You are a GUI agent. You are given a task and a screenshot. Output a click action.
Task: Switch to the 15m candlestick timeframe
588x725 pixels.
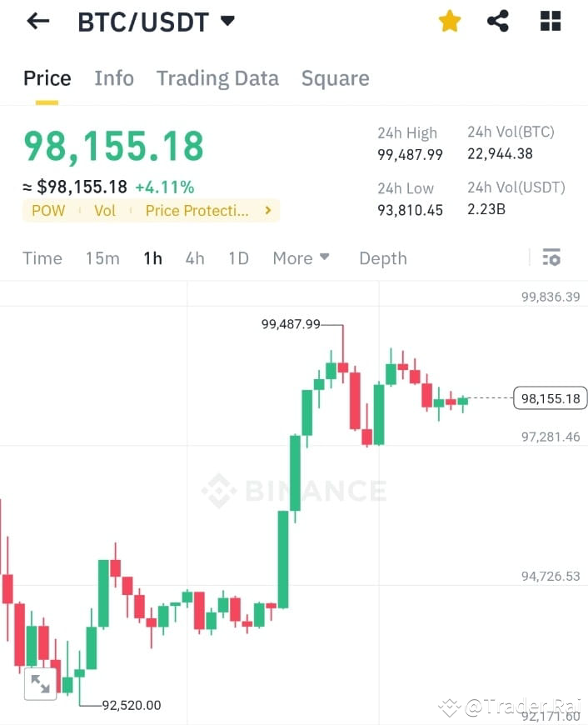(102, 258)
